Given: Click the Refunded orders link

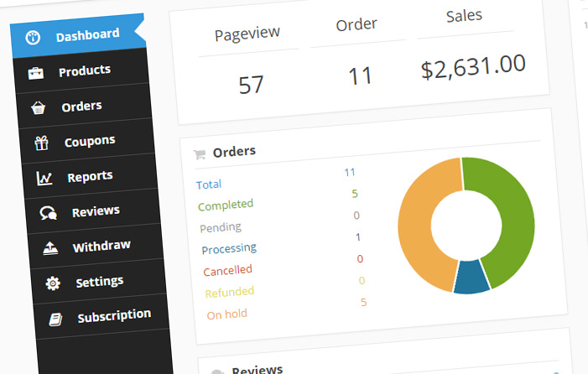Looking at the screenshot, I should point(230,293).
